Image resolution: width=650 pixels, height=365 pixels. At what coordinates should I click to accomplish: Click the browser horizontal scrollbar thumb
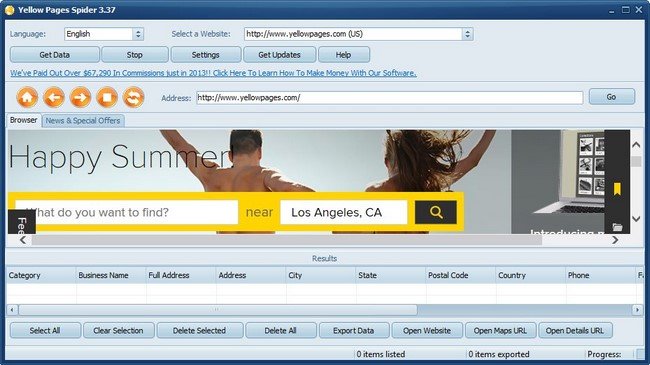pyautogui.click(x=287, y=240)
